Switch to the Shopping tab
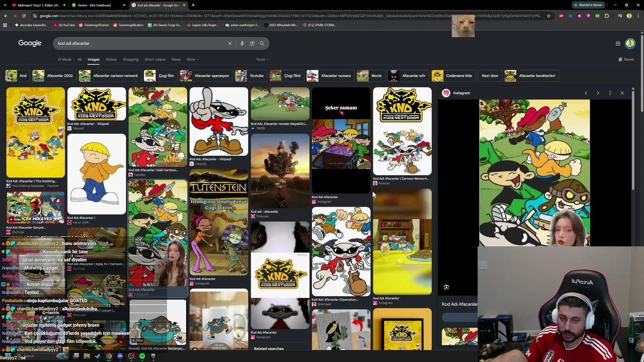644x362 pixels. pyautogui.click(x=131, y=59)
